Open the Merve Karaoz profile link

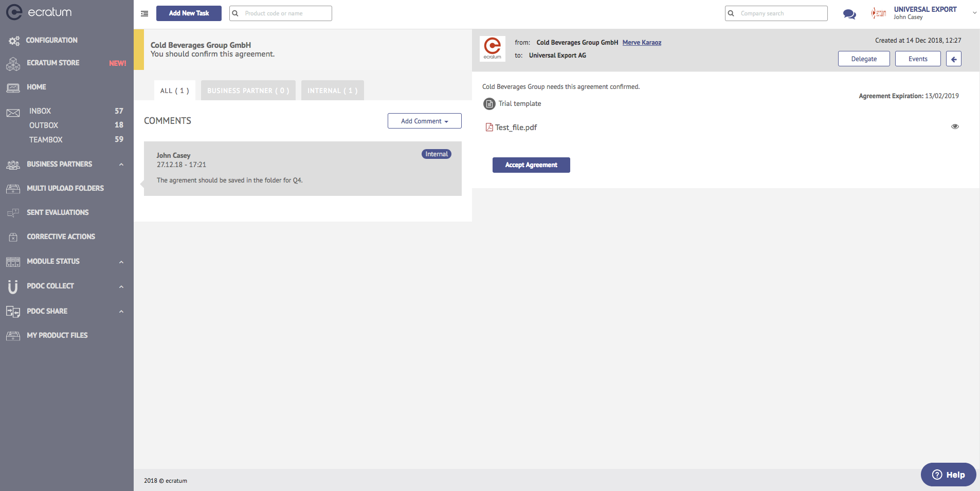[642, 43]
